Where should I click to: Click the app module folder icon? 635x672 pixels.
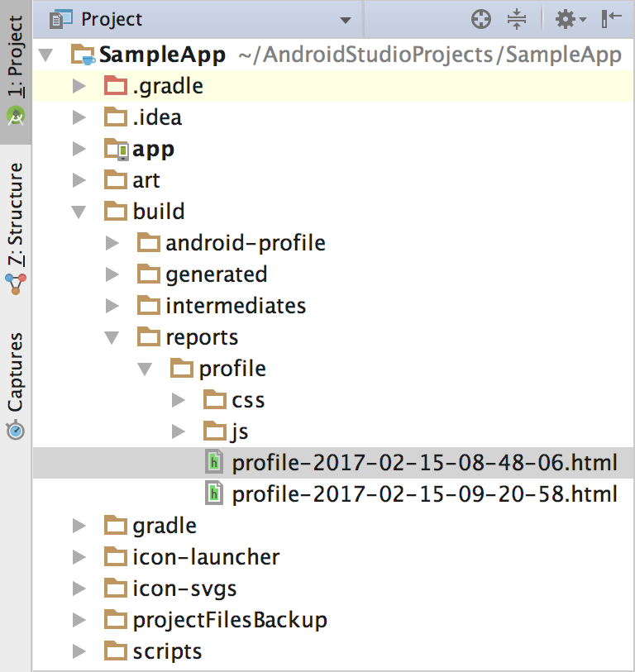(x=116, y=149)
